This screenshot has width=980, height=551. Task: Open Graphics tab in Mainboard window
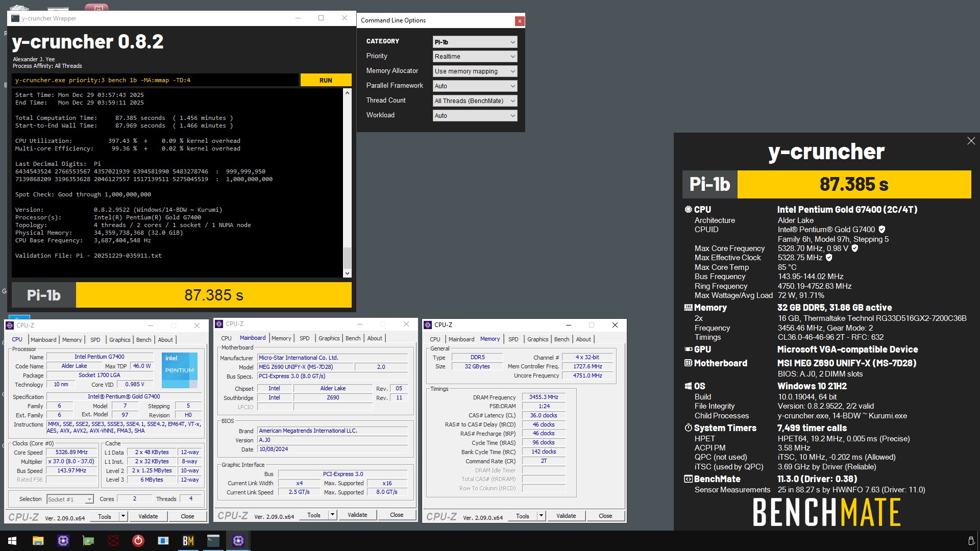tap(329, 338)
